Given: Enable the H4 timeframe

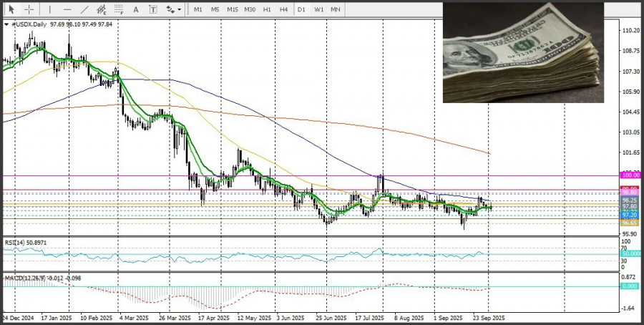Looking at the screenshot, I should pos(284,9).
